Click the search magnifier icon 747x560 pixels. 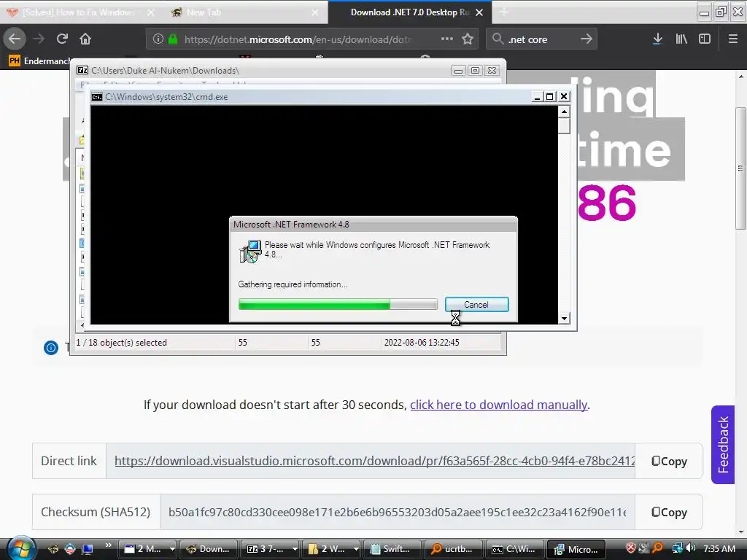(x=498, y=39)
